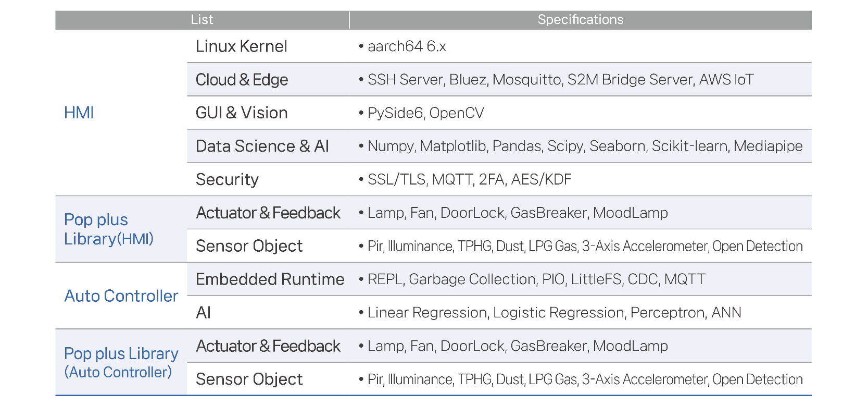Click the SSH Server, Bluez specification line
868x405 pixels.
point(560,80)
